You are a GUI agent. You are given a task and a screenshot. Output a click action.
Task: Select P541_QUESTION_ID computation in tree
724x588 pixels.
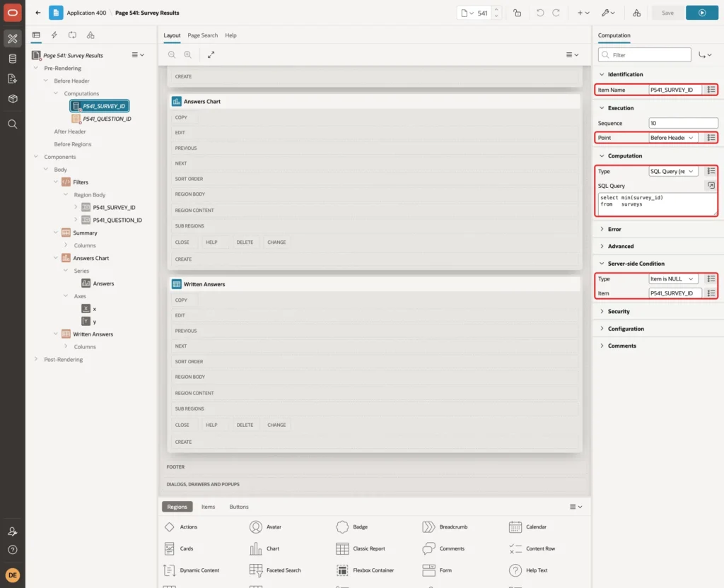tap(107, 119)
